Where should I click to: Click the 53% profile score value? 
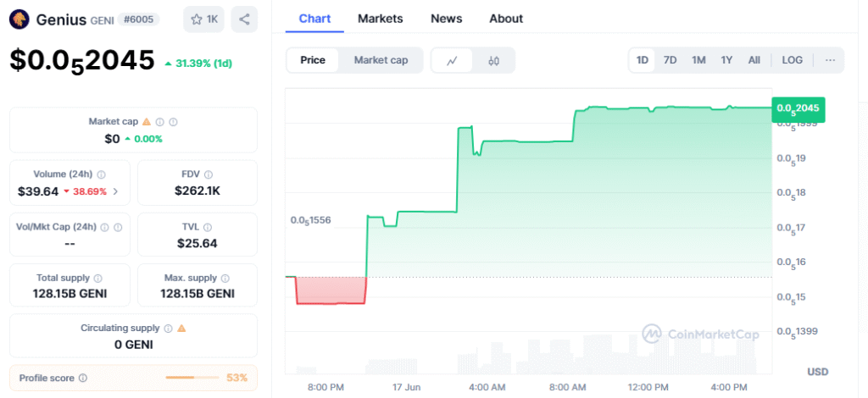click(x=237, y=378)
